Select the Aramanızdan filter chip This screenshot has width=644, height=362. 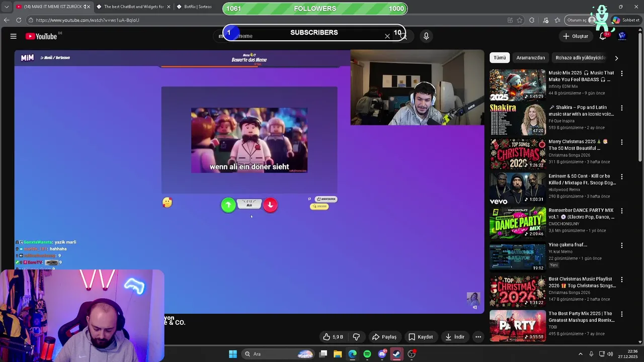click(x=530, y=58)
